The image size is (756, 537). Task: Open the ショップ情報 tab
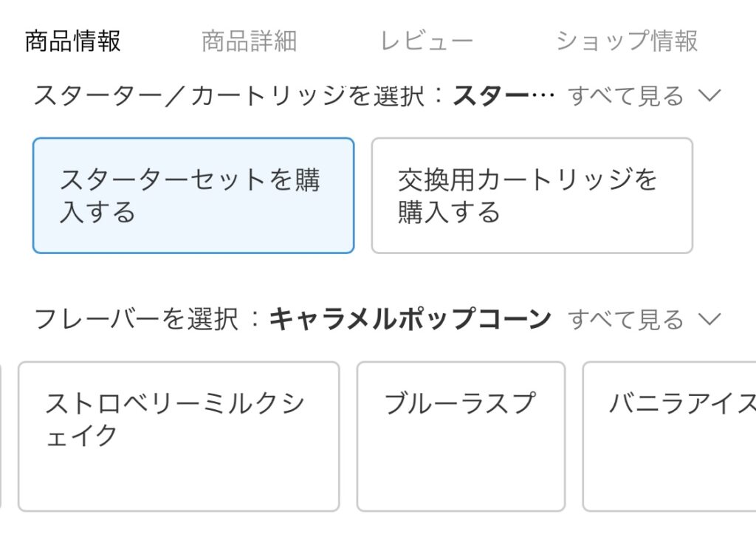(x=626, y=41)
